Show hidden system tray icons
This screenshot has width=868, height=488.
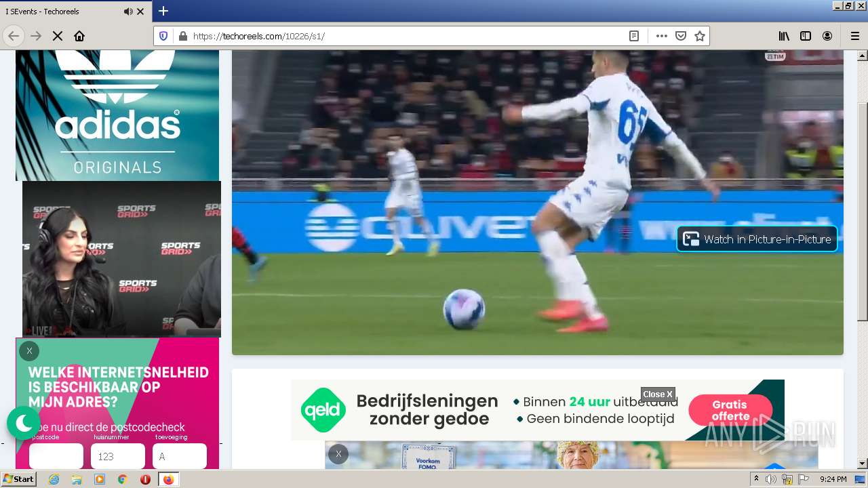pos(756,479)
